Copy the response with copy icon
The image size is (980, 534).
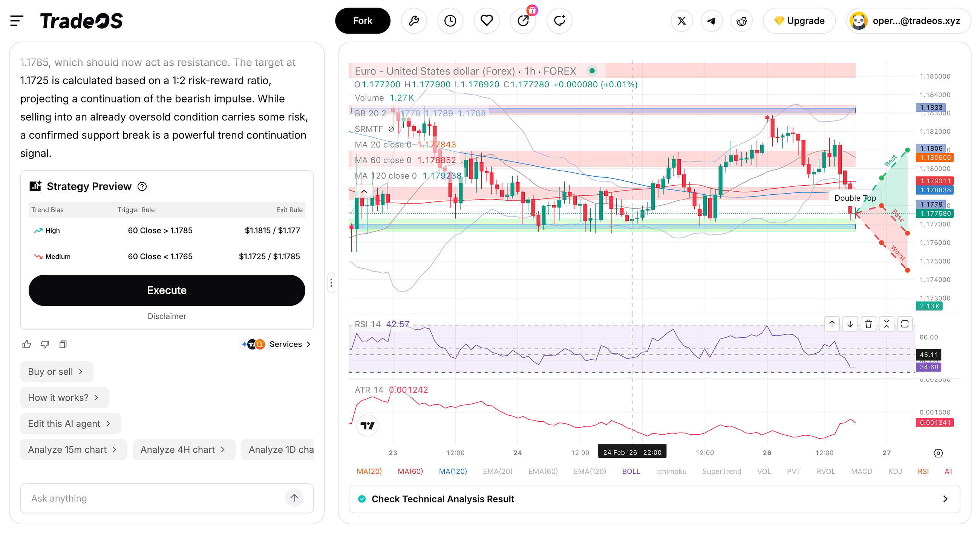(x=63, y=344)
